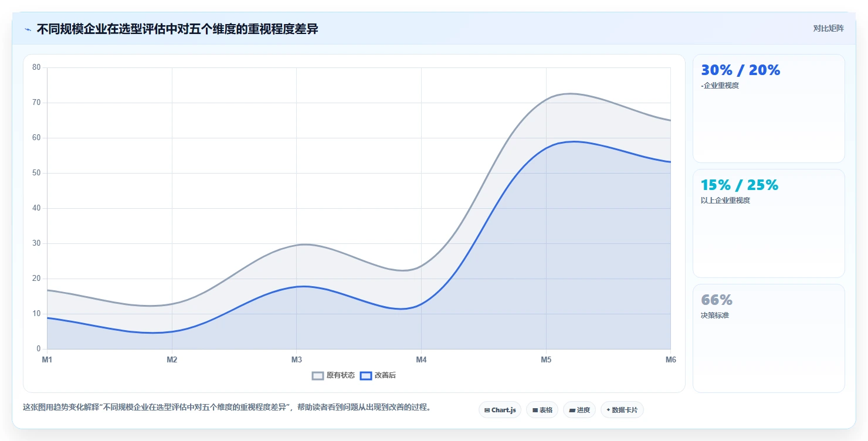Click the M6 x-axis label
Viewport: 868px width, 441px height.
tap(671, 359)
